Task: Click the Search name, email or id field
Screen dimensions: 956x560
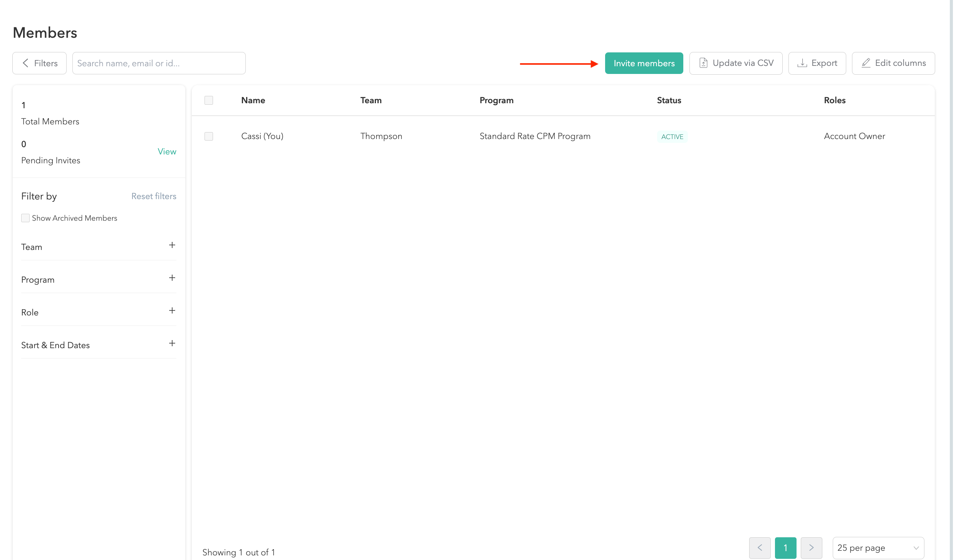Action: pos(159,63)
